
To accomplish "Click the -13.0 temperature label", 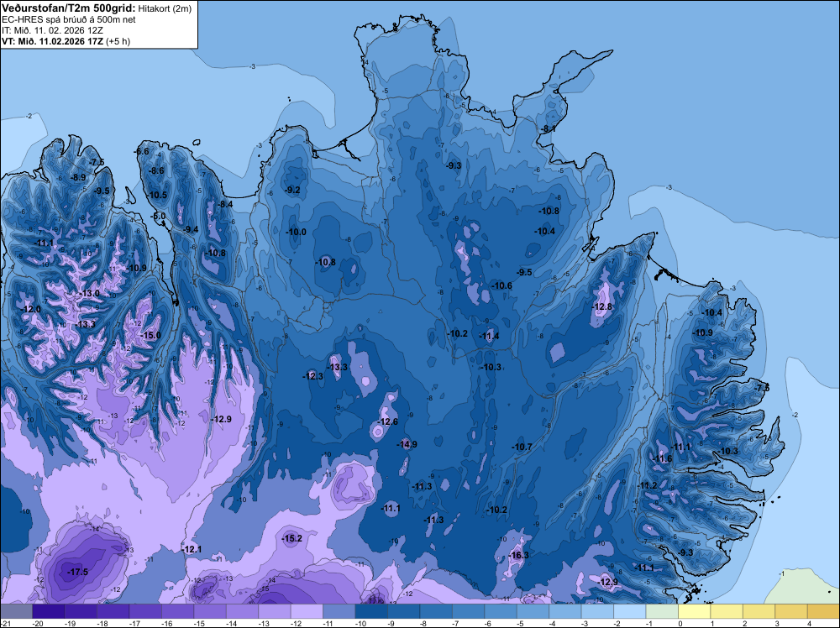I will (90, 293).
